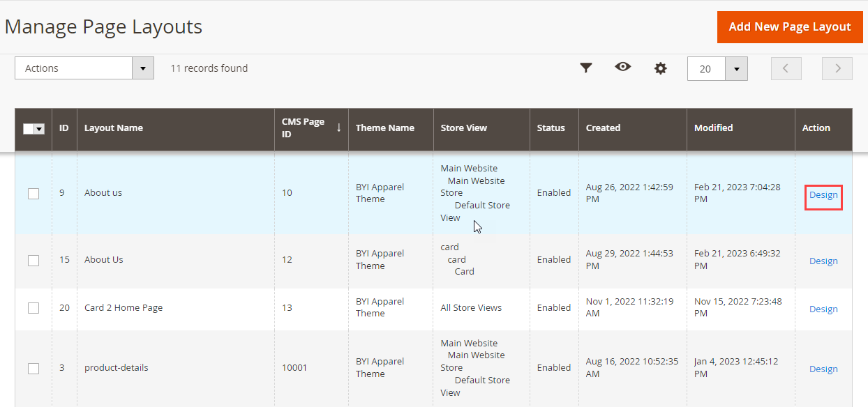Select checkbox for layout ID 15
The image size is (868, 407).
(33, 260)
